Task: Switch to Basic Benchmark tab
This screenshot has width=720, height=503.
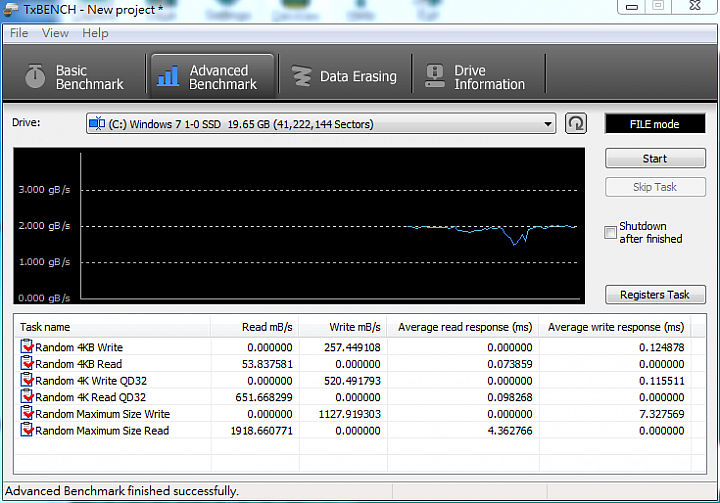Action: [74, 76]
